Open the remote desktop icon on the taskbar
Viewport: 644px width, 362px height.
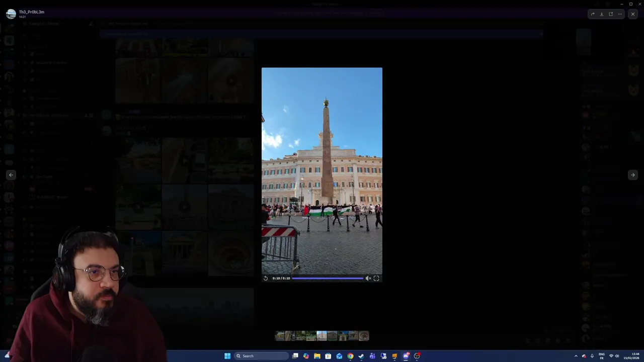click(383, 356)
